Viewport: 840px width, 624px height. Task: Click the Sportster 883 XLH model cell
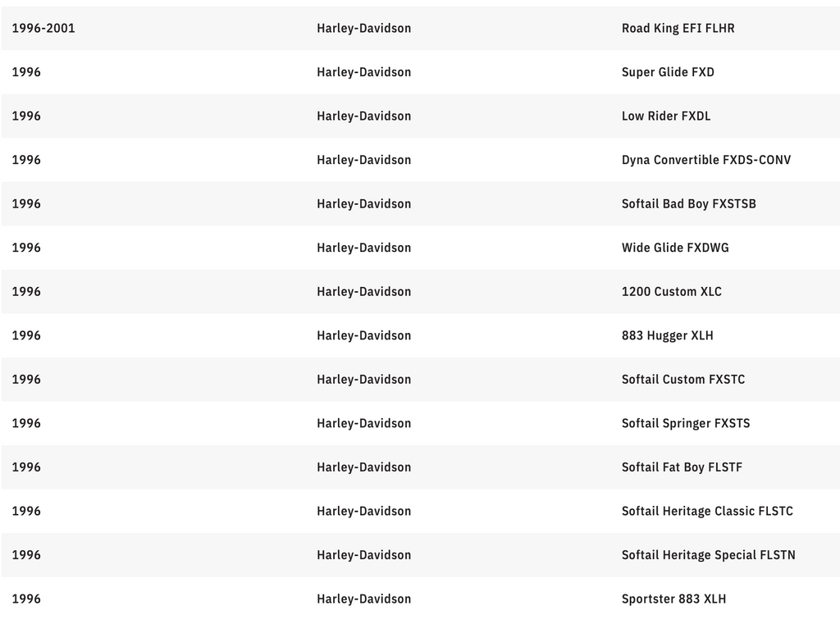(673, 599)
